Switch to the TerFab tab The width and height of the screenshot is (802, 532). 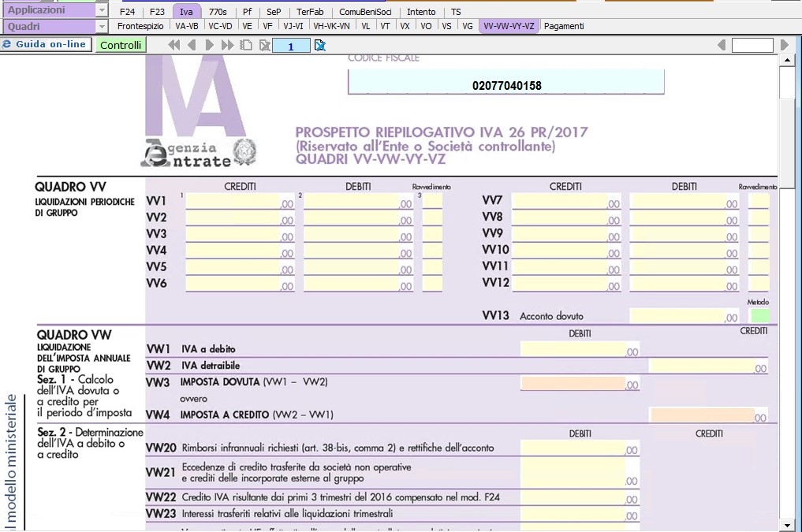pyautogui.click(x=310, y=12)
